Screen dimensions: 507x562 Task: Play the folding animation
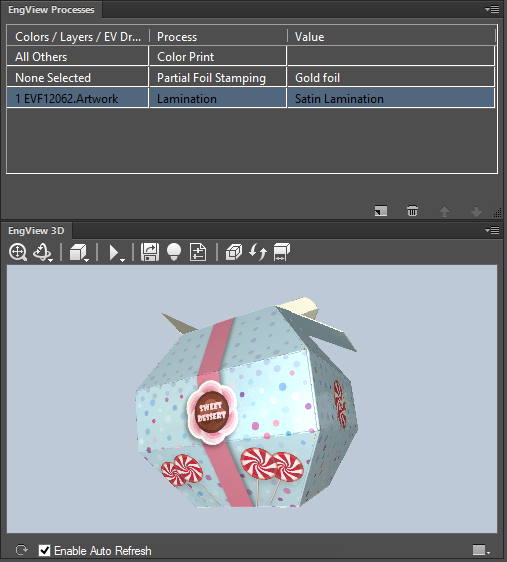pyautogui.click(x=114, y=253)
